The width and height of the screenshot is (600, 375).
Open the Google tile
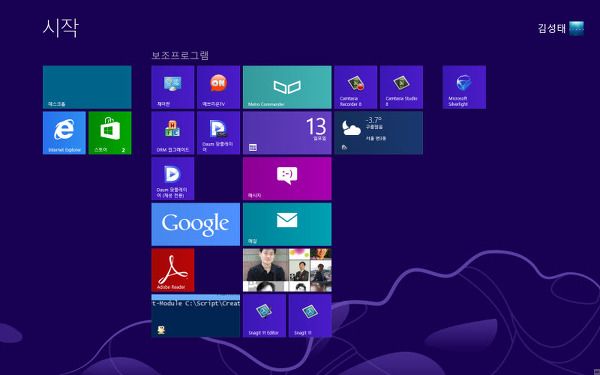[x=196, y=224]
